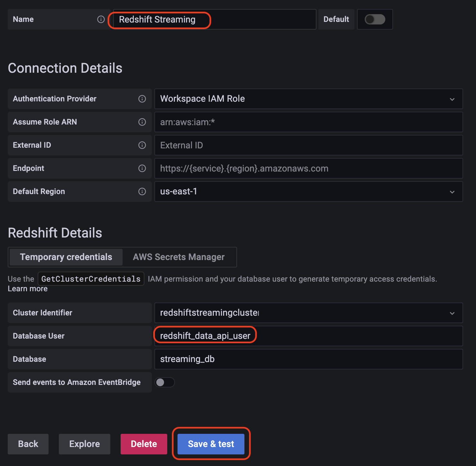The image size is (476, 466).
Task: Click the Database User input field
Action: pyautogui.click(x=309, y=336)
